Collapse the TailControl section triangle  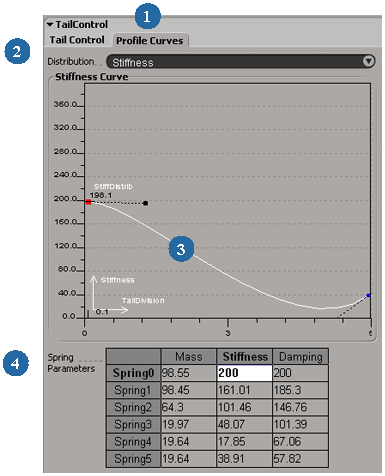(50, 24)
